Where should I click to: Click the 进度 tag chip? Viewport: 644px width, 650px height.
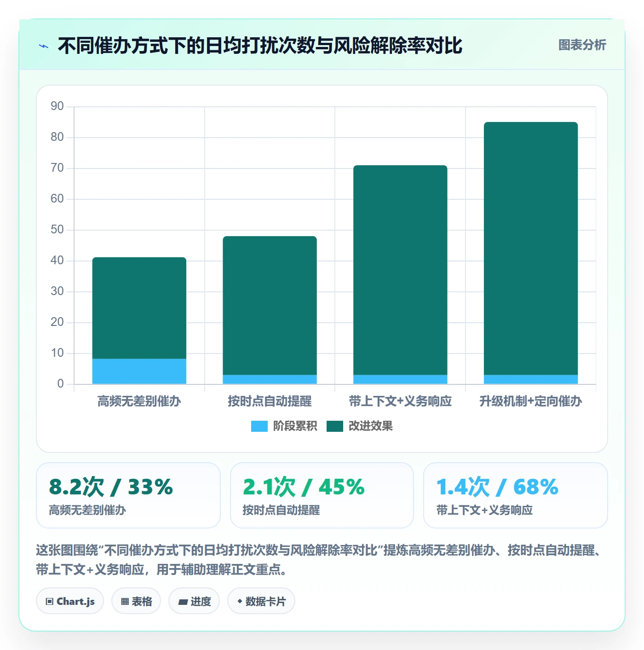pyautogui.click(x=194, y=601)
